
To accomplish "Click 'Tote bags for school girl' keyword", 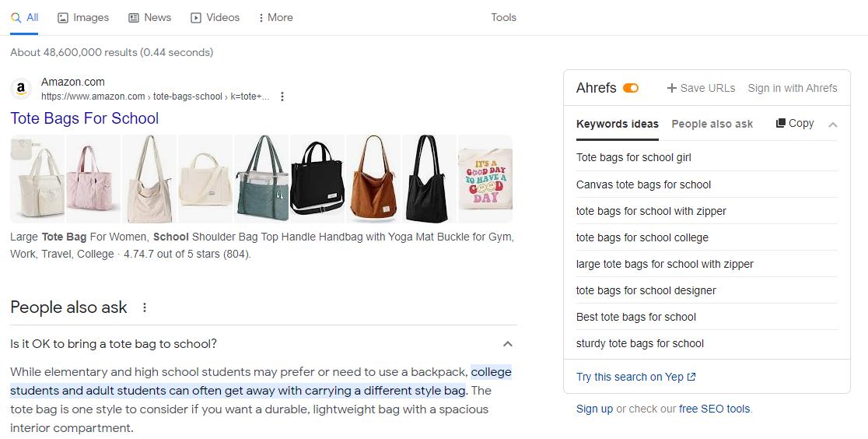I will click(x=633, y=157).
